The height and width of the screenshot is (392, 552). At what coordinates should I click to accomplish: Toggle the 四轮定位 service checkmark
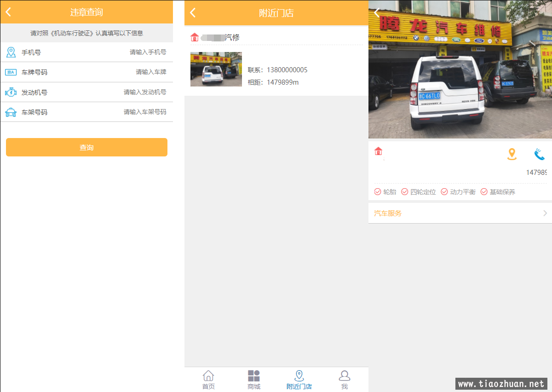405,192
